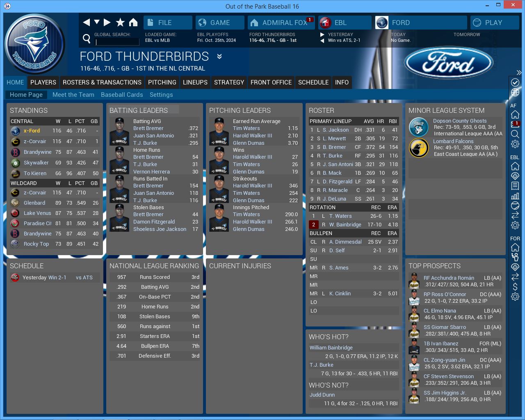Click the FOR manager figure icon
This screenshot has height=420, width=525.
coord(515,257)
